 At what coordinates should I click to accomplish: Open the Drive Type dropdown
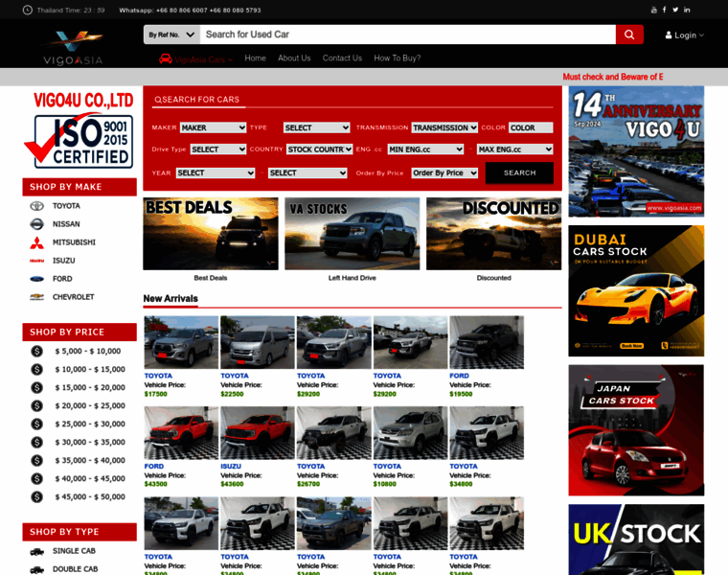click(x=218, y=149)
